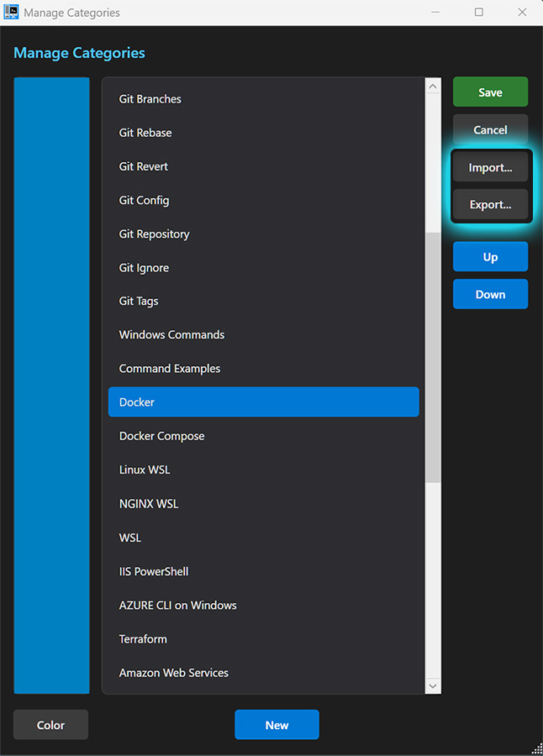Select the Git Rebase category
The width and height of the screenshot is (543, 756).
[145, 133]
